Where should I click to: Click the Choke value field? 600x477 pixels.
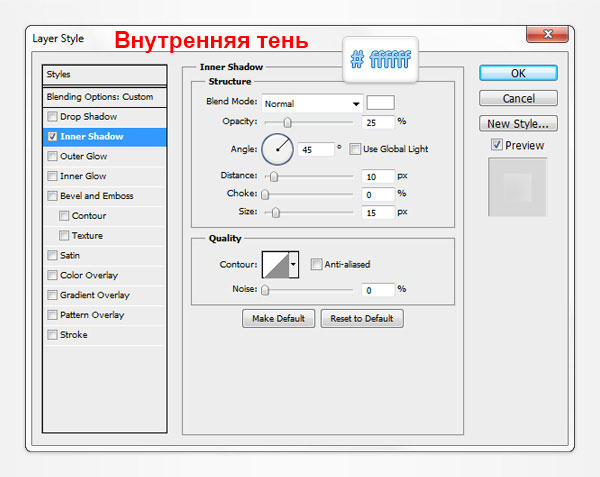378,194
